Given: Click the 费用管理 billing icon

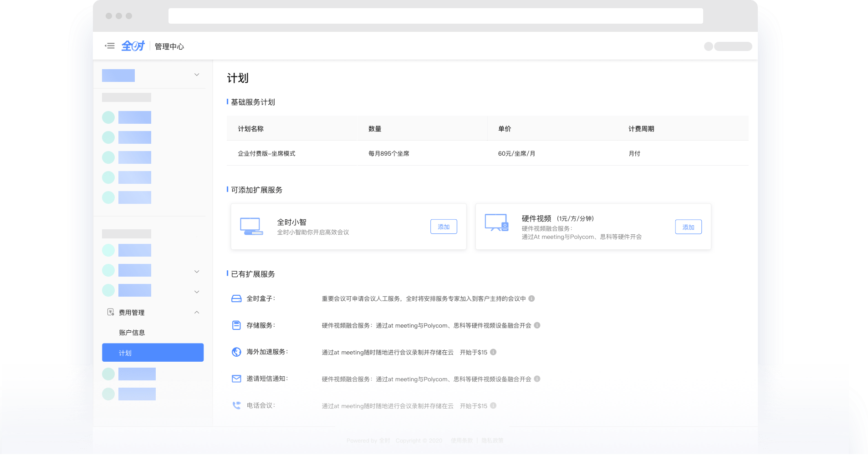Looking at the screenshot, I should (x=111, y=312).
